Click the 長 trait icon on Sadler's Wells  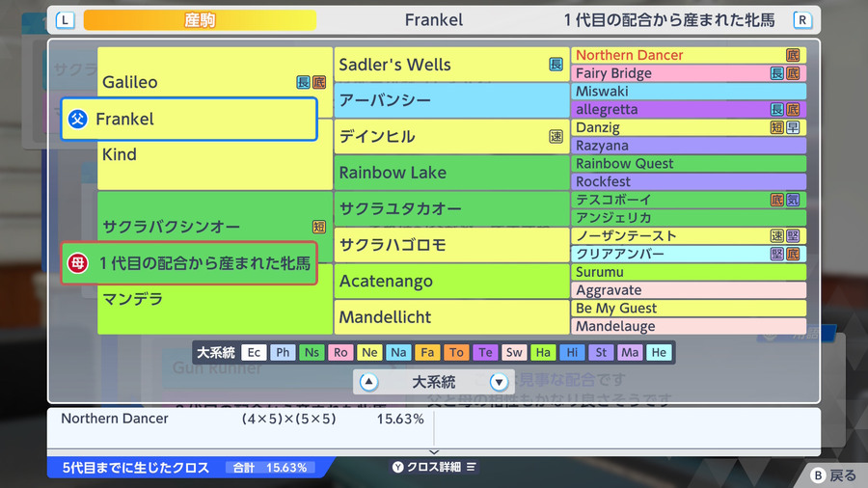pyautogui.click(x=556, y=65)
